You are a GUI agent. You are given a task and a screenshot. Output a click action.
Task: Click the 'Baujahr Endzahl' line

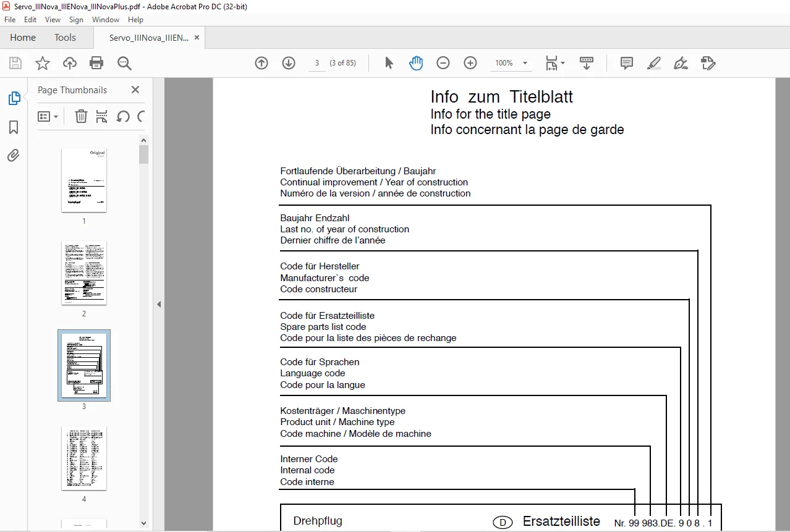(x=315, y=218)
